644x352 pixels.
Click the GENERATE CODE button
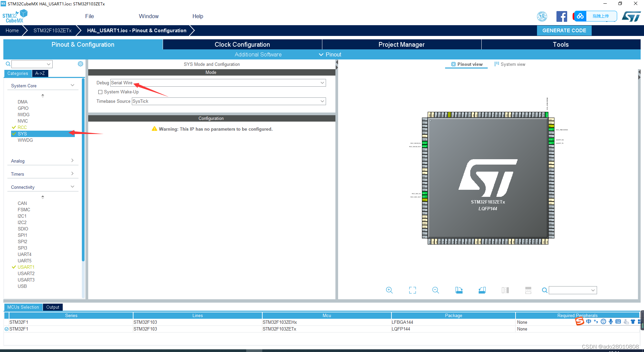[564, 30]
